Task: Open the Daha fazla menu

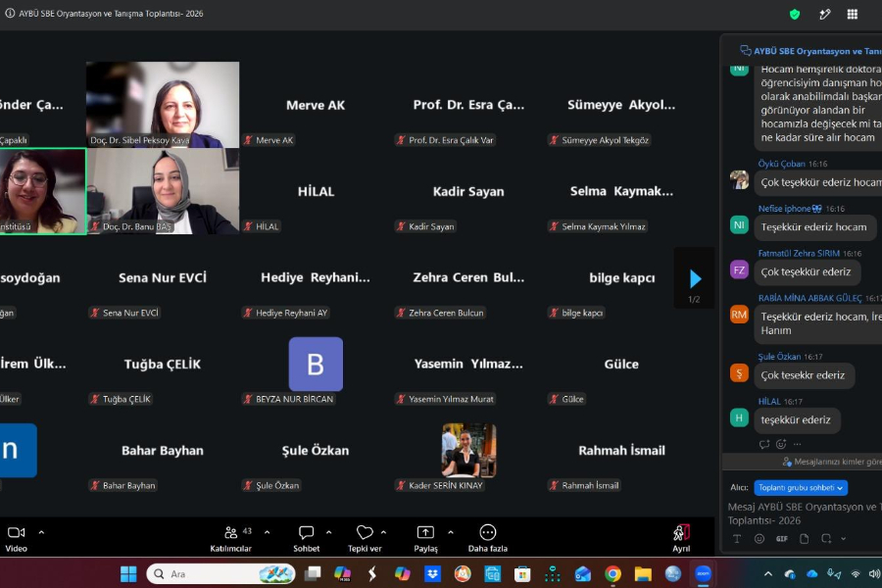Action: point(488,538)
